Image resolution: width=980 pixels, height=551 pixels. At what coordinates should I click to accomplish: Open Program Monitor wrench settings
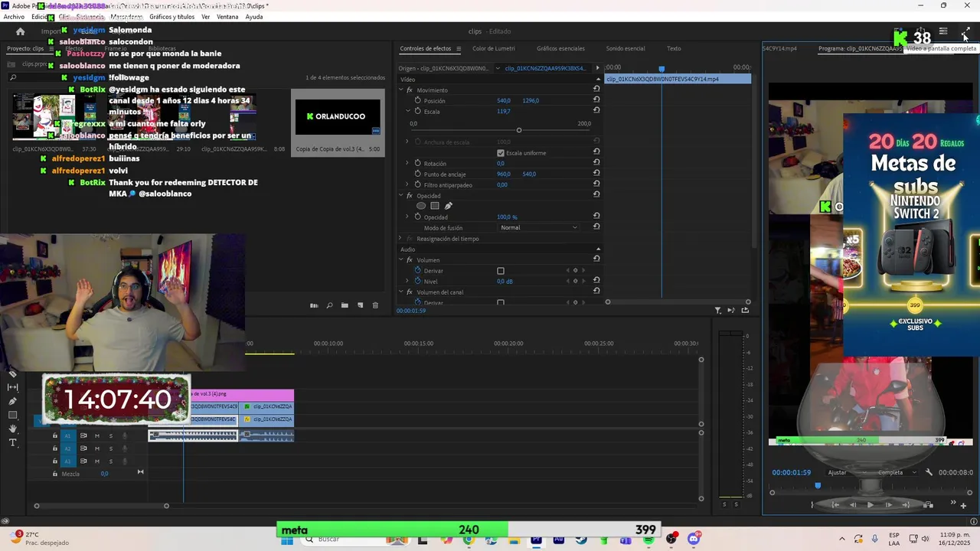coord(929,472)
